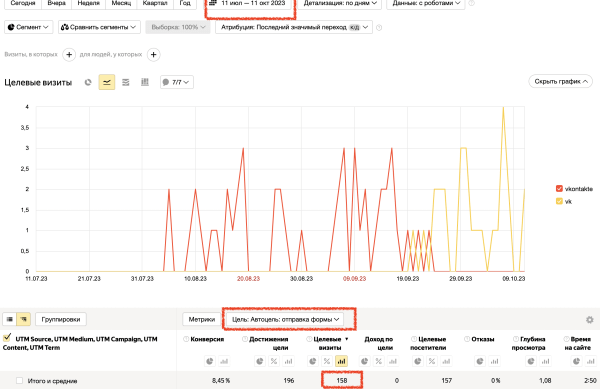Image resolution: width=600 pixels, height=389 pixels.
Task: Show pie chart for Глубина просмотра column
Action: [x=531, y=361]
